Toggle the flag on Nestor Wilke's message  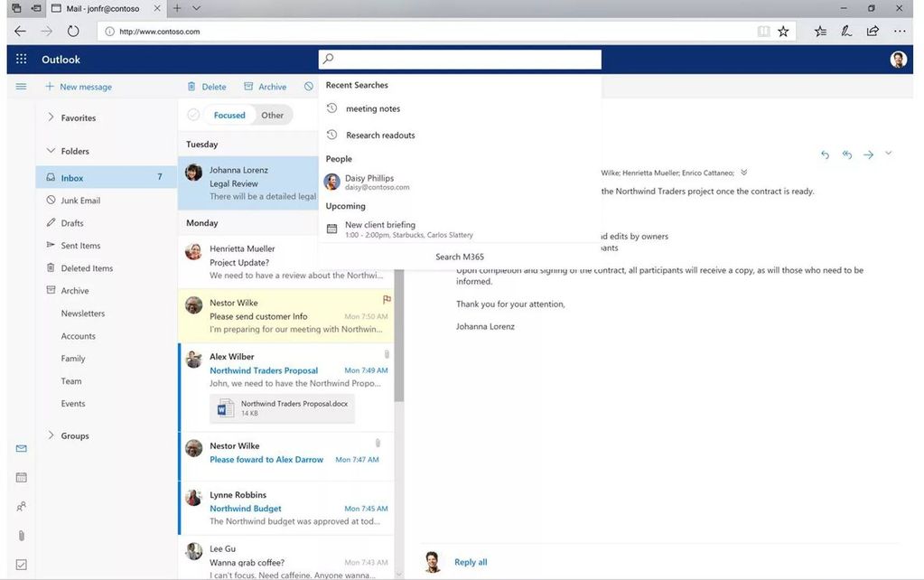(x=387, y=299)
